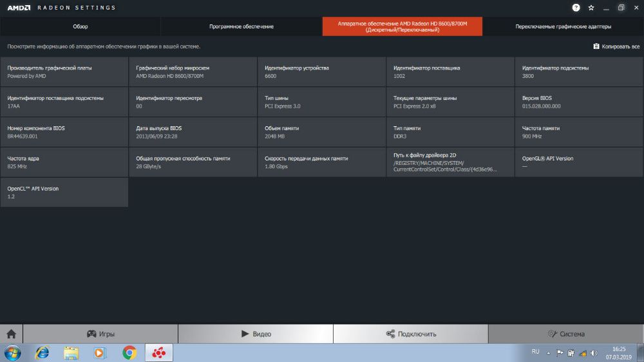The width and height of the screenshot is (644, 362).
Task: Click the RU language indicator
Action: coord(535,352)
